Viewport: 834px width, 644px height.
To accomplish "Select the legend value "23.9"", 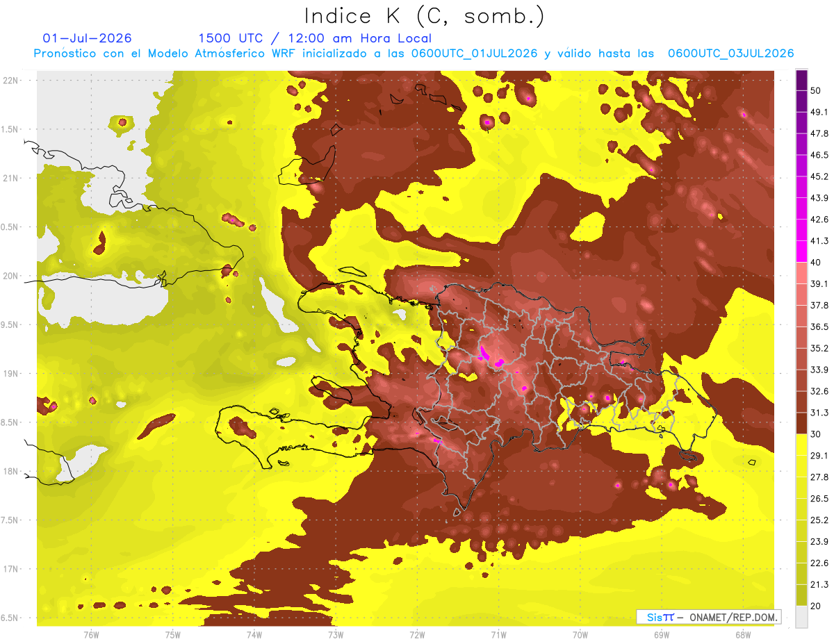I will (x=819, y=542).
